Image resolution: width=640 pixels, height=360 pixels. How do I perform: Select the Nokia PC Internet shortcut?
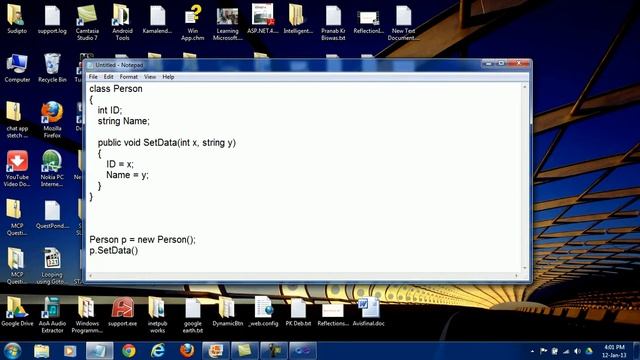[x=52, y=169]
